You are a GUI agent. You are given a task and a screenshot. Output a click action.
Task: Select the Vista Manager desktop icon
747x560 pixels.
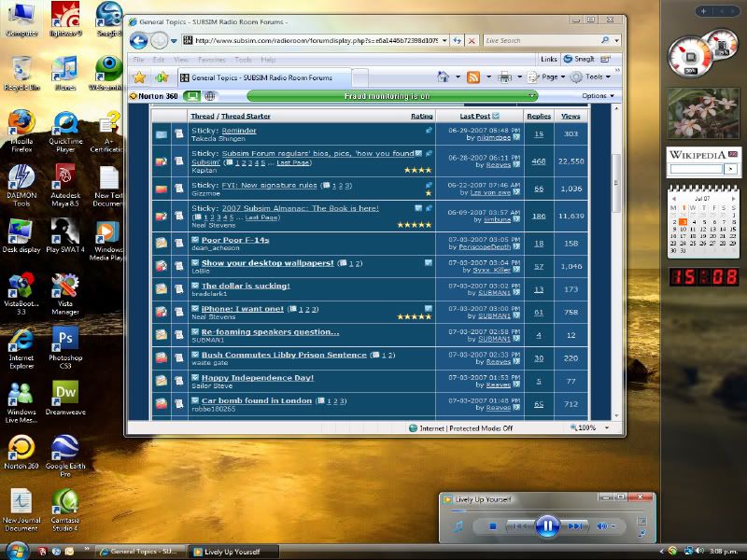click(x=65, y=294)
